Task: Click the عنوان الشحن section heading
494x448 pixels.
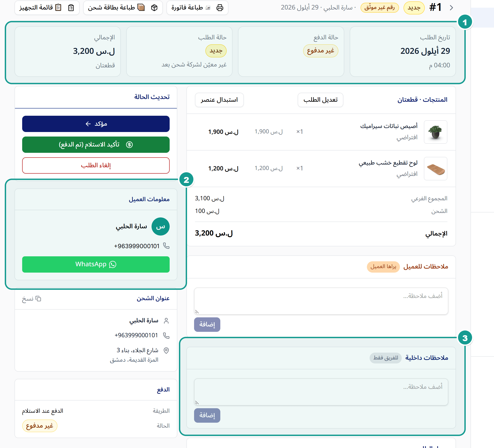Action: (153, 299)
